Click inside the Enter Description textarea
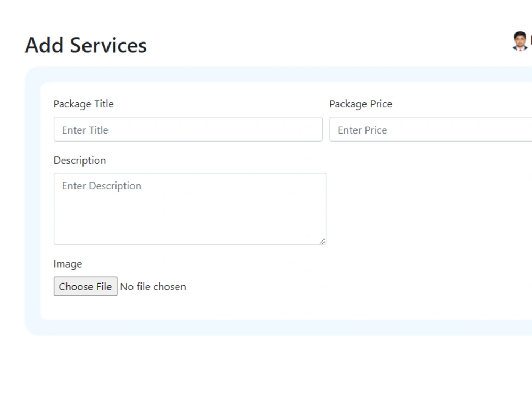Image resolution: width=532 pixels, height=399 pixels. [x=190, y=209]
